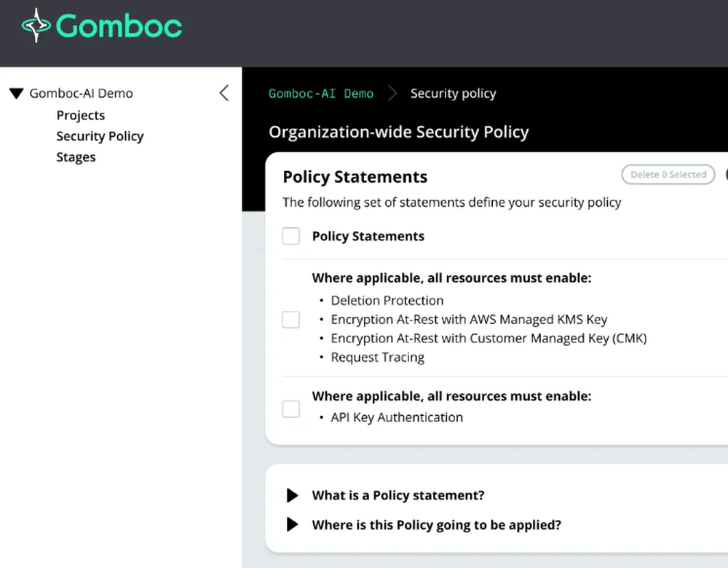The height and width of the screenshot is (568, 728).
Task: Check the select-all Policy Statements checkbox
Action: [x=291, y=236]
